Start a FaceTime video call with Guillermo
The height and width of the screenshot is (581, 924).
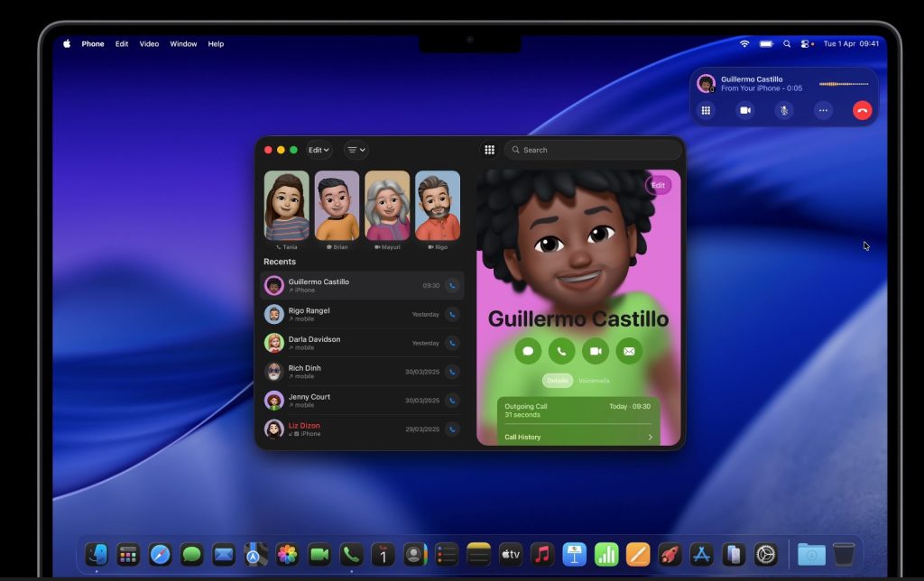pyautogui.click(x=595, y=351)
